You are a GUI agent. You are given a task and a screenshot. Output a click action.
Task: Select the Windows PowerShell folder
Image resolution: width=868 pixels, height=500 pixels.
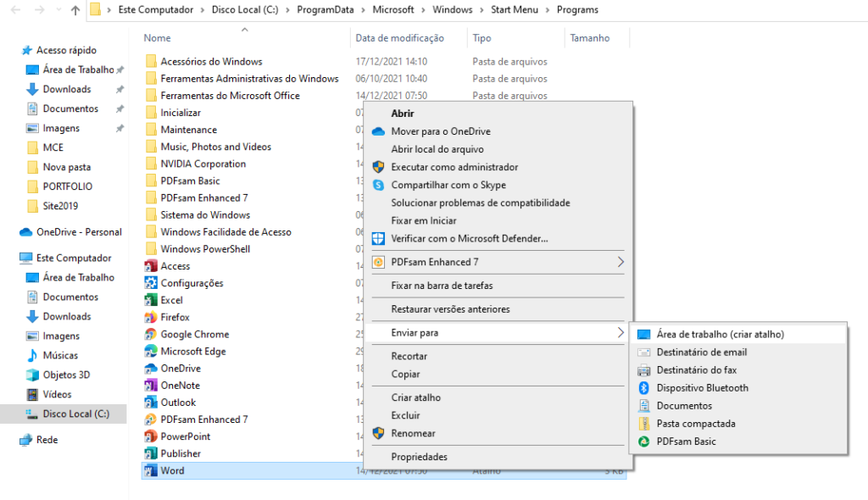click(205, 249)
